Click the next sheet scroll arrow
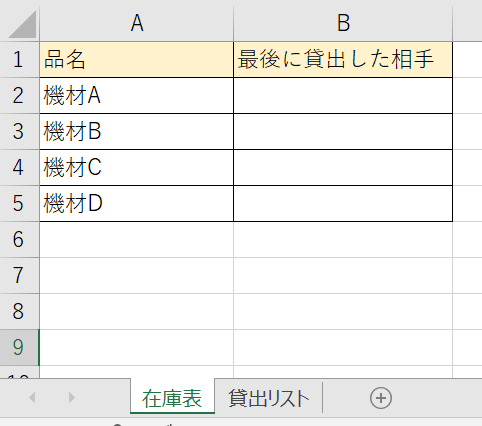Image resolution: width=482 pixels, height=426 pixels. click(x=71, y=397)
